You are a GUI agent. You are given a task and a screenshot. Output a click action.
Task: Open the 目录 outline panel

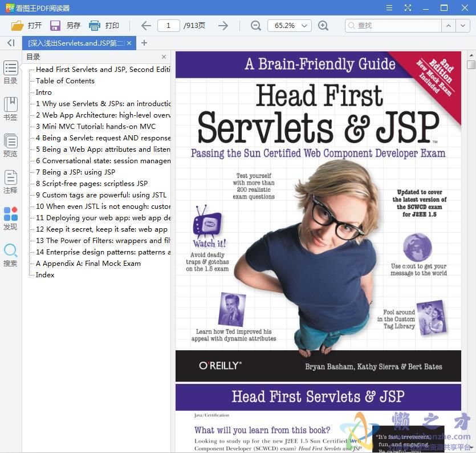pos(11,72)
